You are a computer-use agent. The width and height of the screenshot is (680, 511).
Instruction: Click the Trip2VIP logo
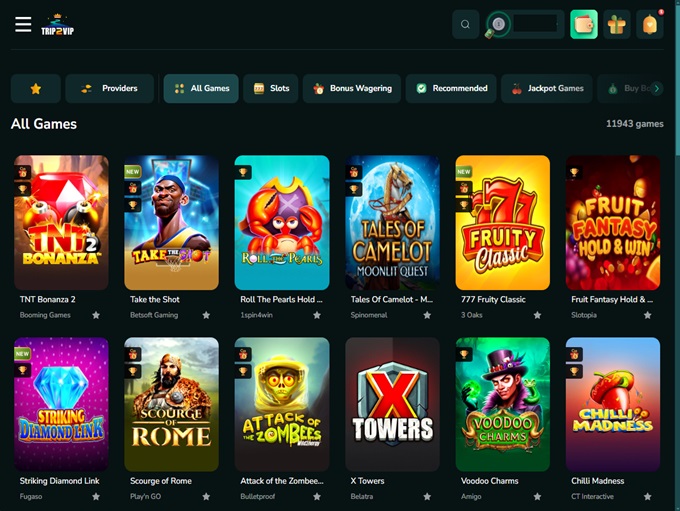coord(58,25)
